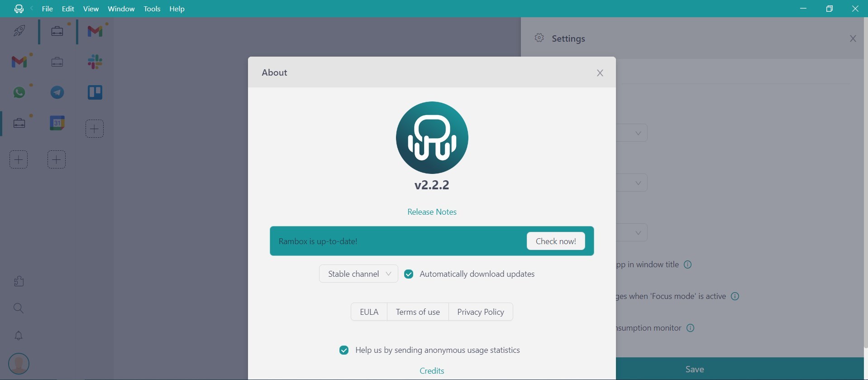
Task: Click the Rambox logo in the title bar
Action: [19, 9]
